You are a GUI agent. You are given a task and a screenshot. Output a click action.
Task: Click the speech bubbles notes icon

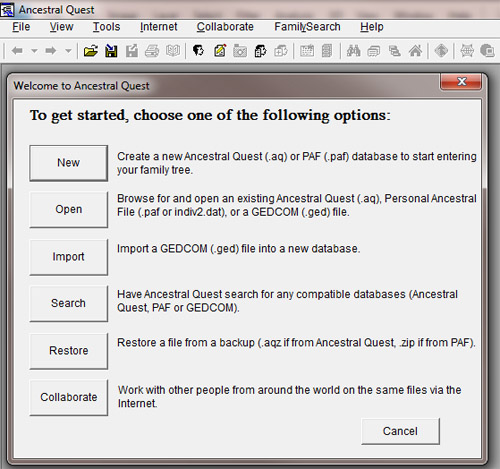[x=374, y=51]
